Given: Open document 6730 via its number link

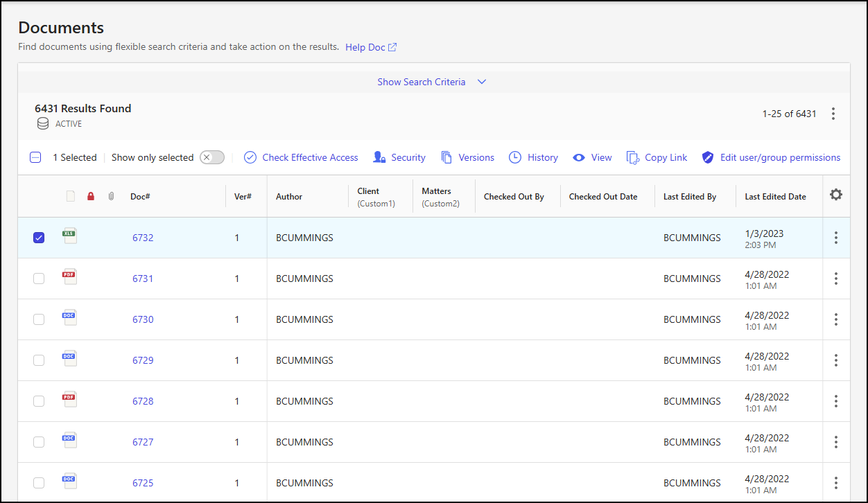Looking at the screenshot, I should (x=143, y=319).
